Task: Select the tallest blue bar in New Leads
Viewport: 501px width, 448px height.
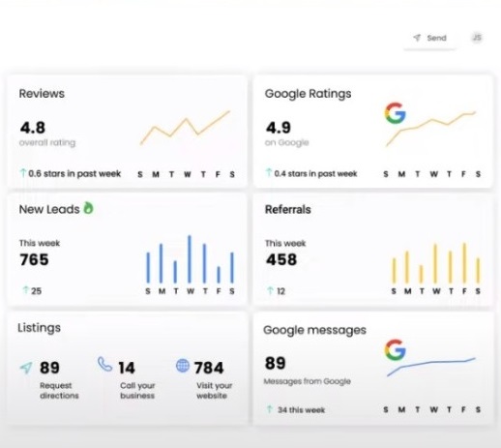Action: [190, 259]
